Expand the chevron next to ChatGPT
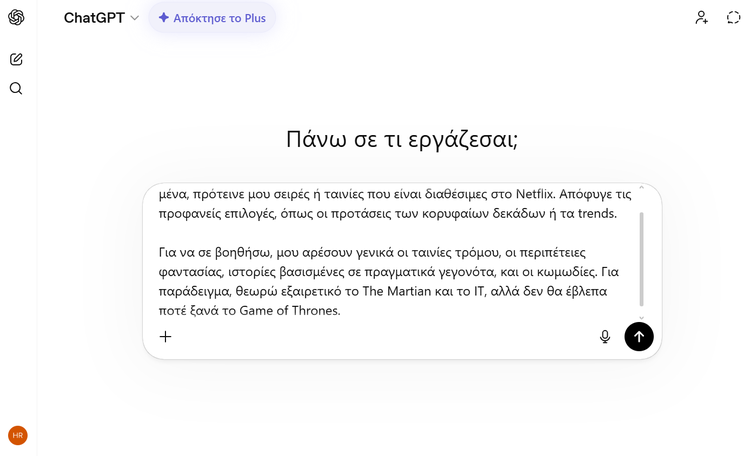The height and width of the screenshot is (456, 750). [135, 18]
